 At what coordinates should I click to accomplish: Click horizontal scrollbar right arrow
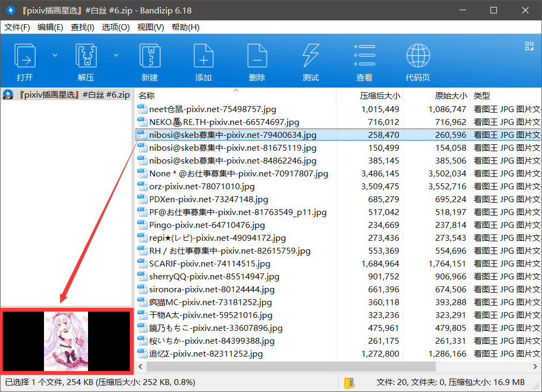coord(534,366)
